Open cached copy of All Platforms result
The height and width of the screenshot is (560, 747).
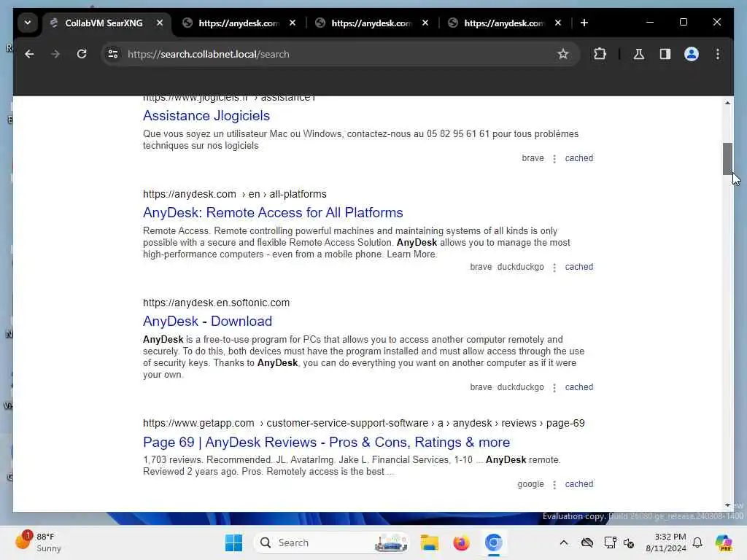pos(578,267)
